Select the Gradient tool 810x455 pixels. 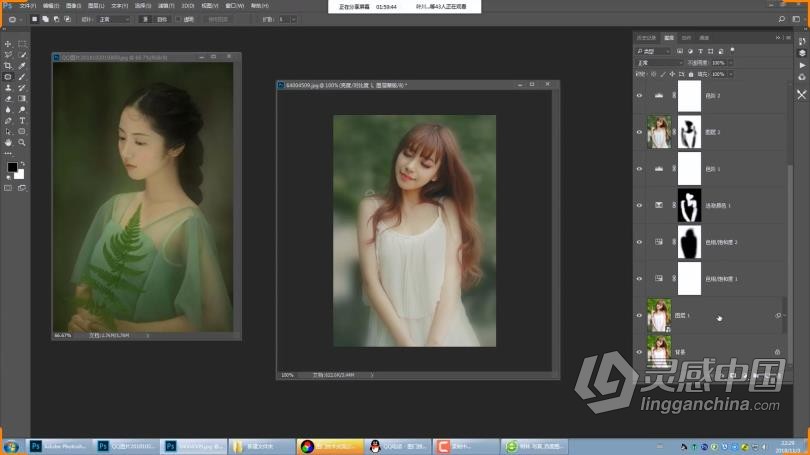coord(22,99)
